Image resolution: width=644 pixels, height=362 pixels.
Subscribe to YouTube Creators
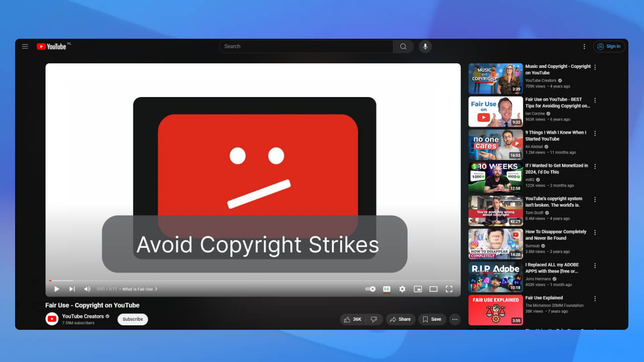pos(133,319)
